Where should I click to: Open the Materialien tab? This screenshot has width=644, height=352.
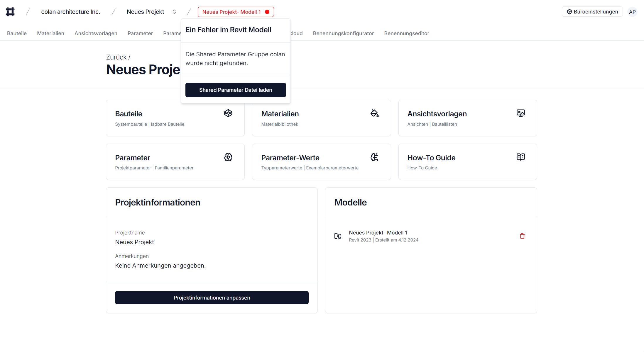50,33
